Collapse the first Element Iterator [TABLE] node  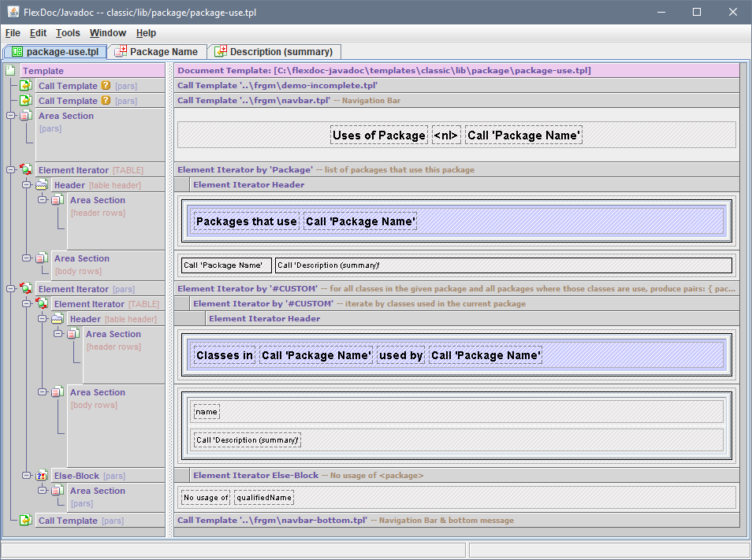coord(10,170)
